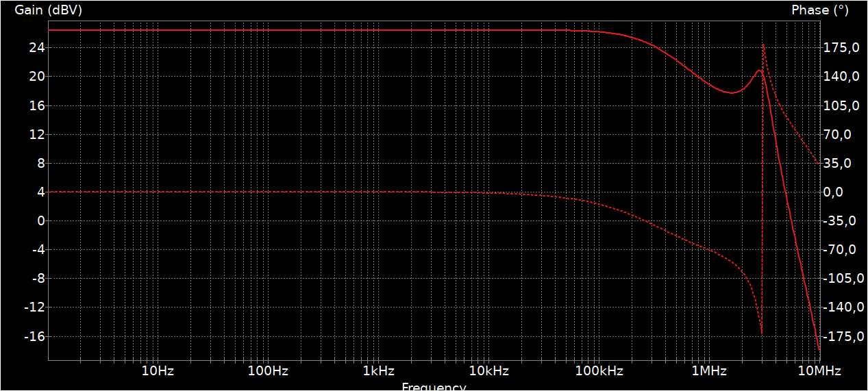
Task: Click the Gain (dBV) axis title
Action: point(48,10)
